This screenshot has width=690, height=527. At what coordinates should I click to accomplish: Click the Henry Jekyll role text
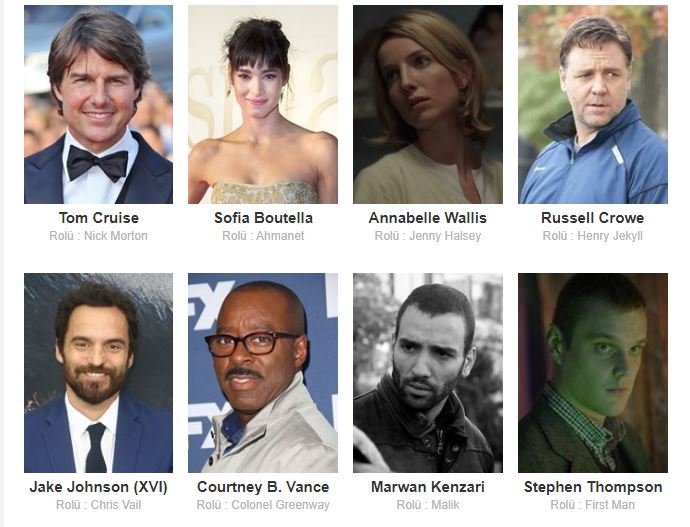(x=610, y=236)
